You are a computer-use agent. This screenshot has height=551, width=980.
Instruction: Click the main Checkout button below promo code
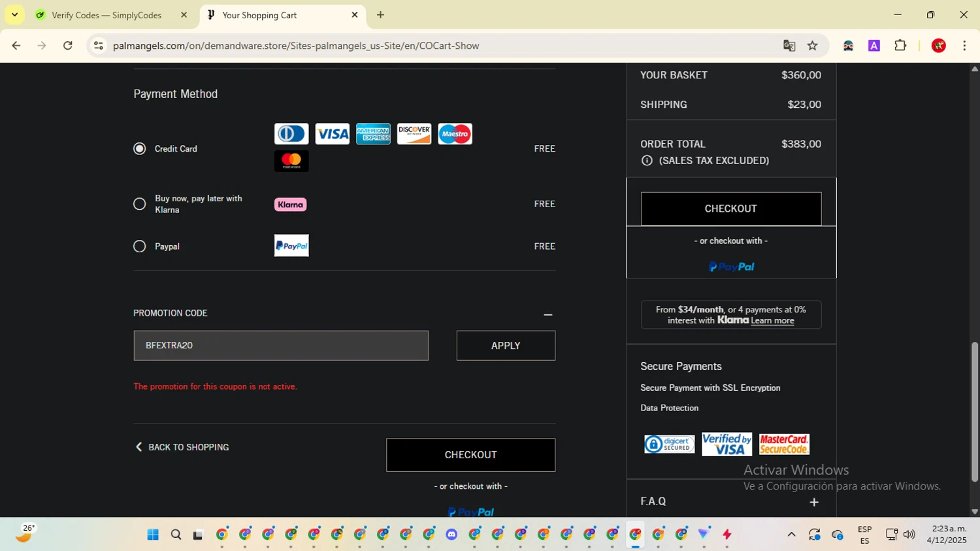coord(470,455)
